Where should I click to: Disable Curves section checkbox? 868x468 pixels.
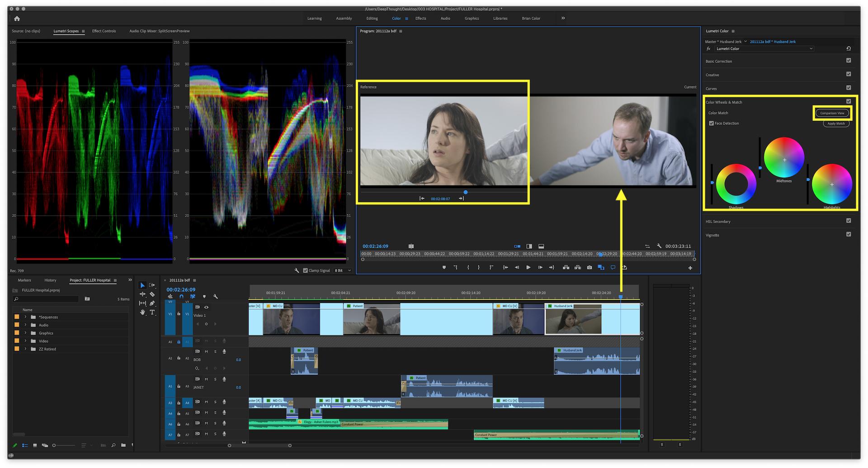coord(849,87)
